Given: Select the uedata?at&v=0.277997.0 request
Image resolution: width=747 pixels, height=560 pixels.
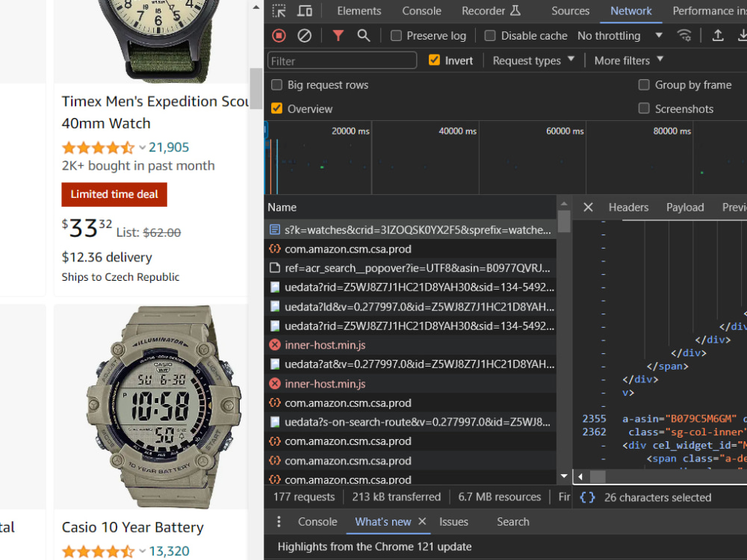Looking at the screenshot, I should (410, 364).
